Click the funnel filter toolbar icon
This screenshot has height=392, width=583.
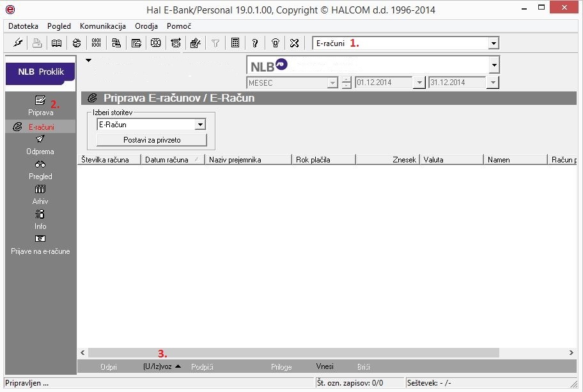(x=215, y=43)
